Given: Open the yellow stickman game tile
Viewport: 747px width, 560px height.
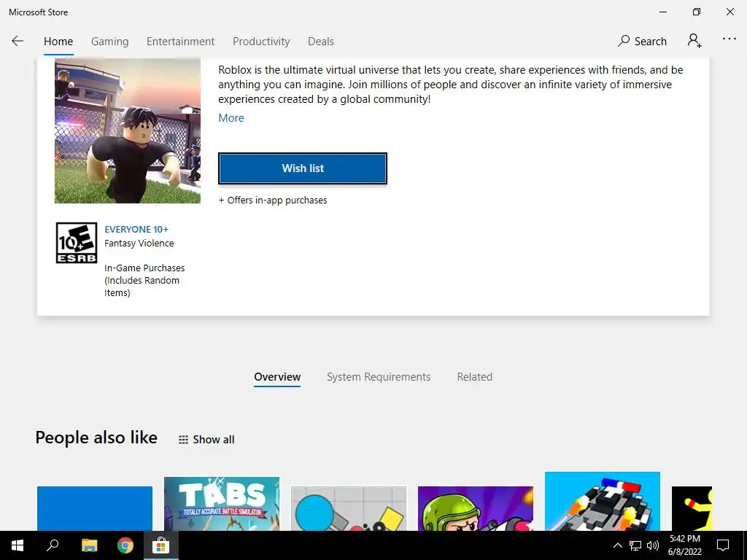Looking at the screenshot, I should coord(692,508).
